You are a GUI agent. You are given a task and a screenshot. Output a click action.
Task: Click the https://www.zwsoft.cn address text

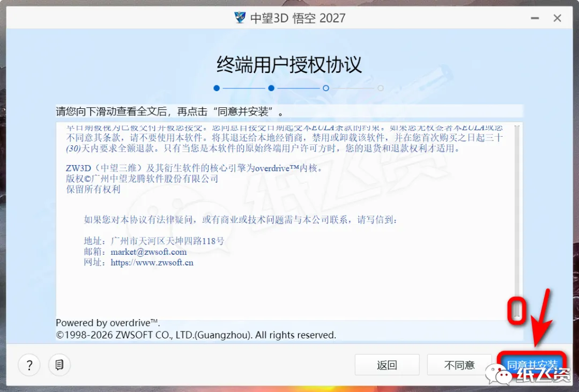152,263
